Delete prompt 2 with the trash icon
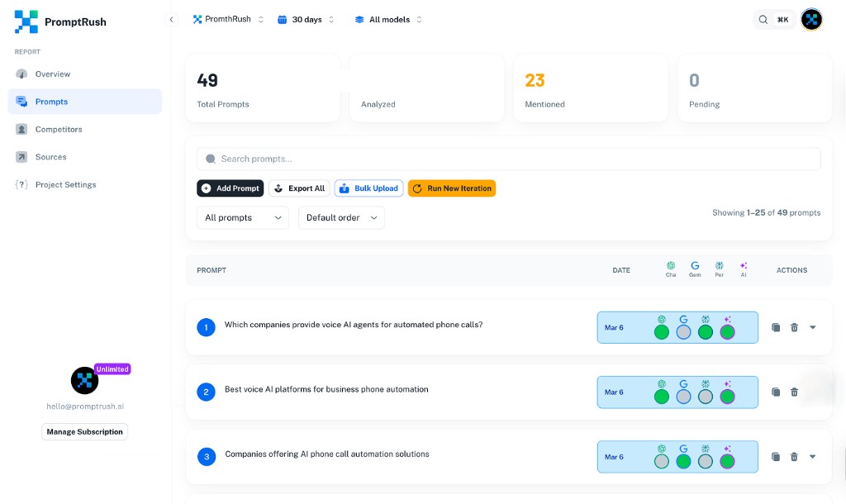The image size is (846, 504). 794,392
